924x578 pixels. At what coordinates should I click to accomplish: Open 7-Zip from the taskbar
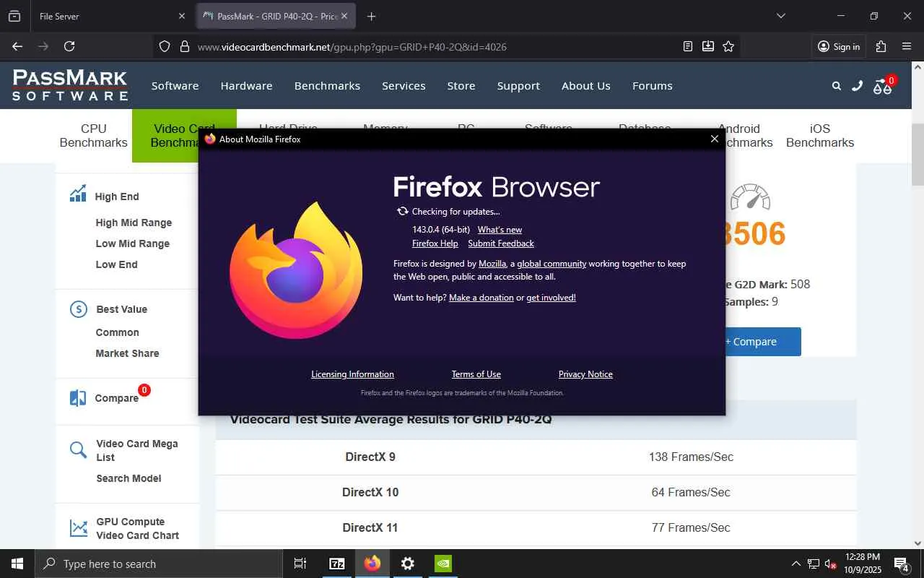coord(337,564)
